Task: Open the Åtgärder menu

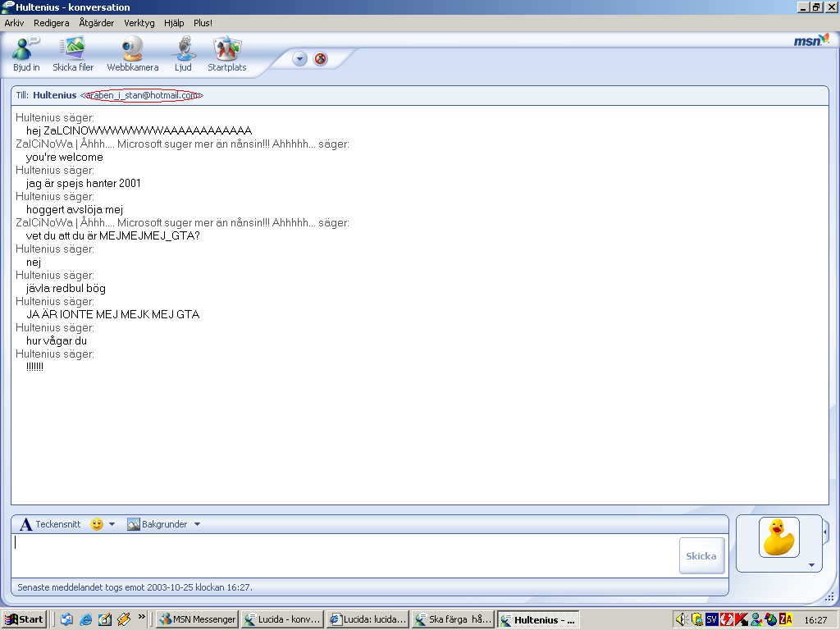Action: coord(97,23)
